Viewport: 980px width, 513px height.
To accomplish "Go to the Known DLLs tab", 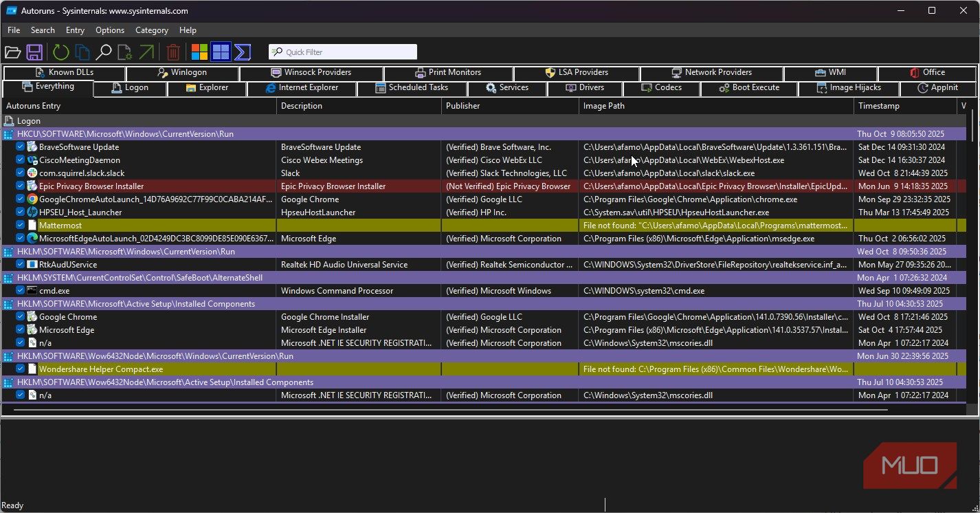I will pos(64,73).
